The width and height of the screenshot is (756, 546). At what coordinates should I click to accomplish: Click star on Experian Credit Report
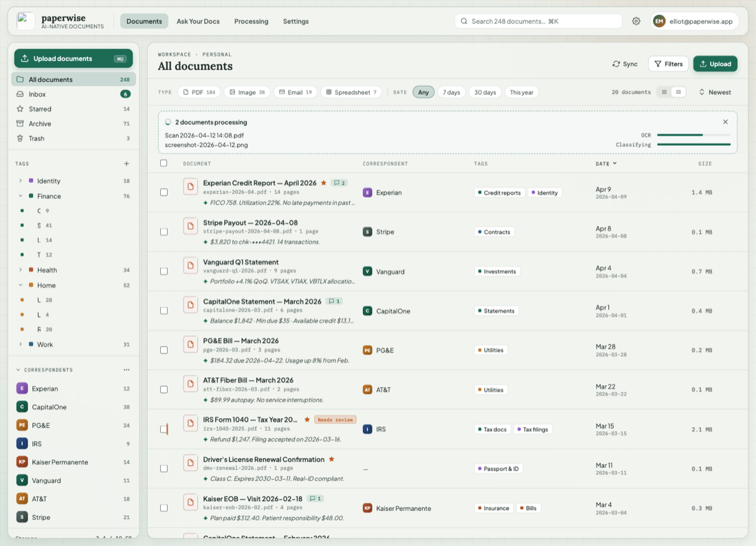(324, 183)
